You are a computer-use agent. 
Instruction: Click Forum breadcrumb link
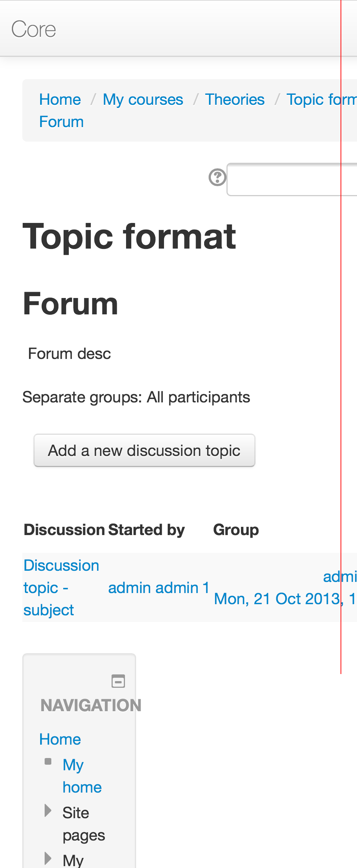[x=61, y=122]
